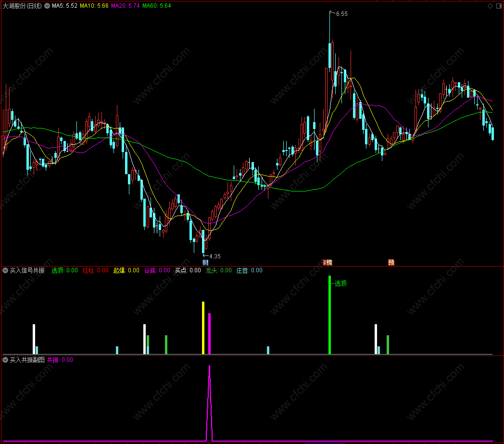Click the tall green 逃顶 signal bar
The height and width of the screenshot is (444, 504).
[x=329, y=315]
